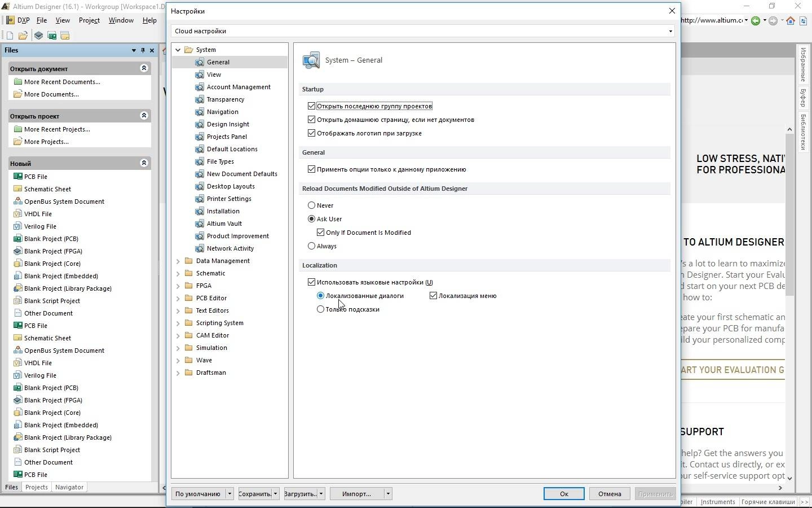The height and width of the screenshot is (508, 812).
Task: Collapse the 'Новый' section in Files panel
Action: [144, 163]
